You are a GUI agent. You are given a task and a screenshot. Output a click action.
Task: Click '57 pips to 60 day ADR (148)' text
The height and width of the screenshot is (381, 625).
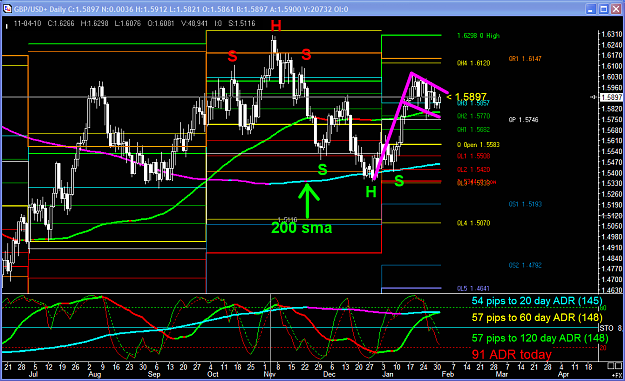pos(537,318)
